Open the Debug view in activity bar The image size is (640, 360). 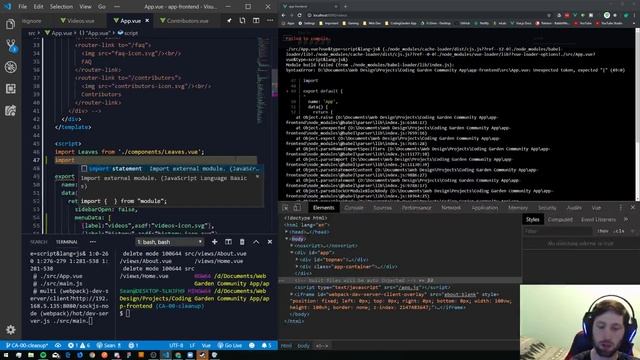11,67
